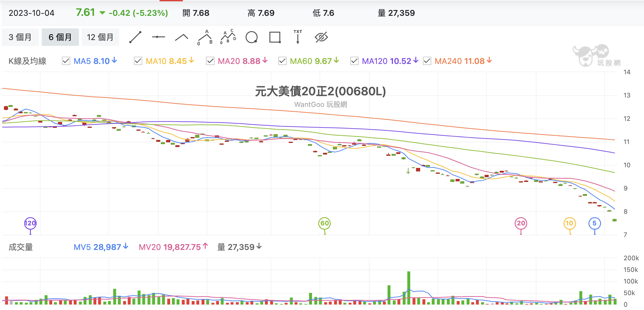644x310 pixels.
Task: Click the MA240 11.08 label
Action: 463,61
